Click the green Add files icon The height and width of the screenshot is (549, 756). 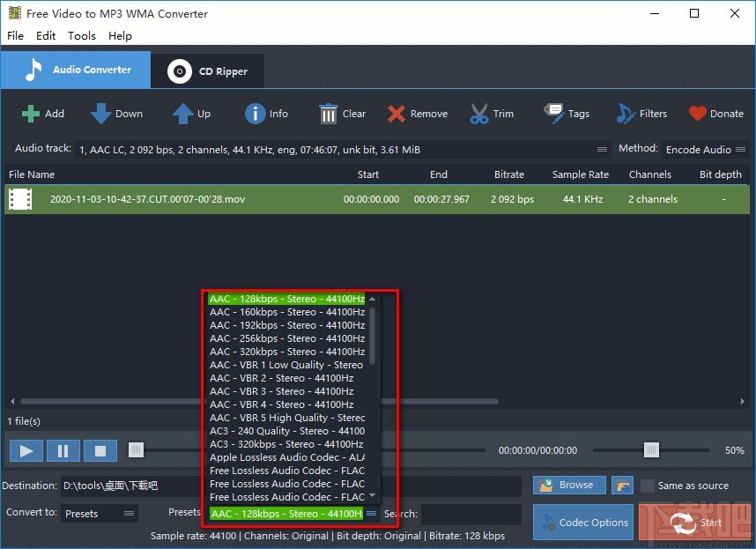click(30, 114)
